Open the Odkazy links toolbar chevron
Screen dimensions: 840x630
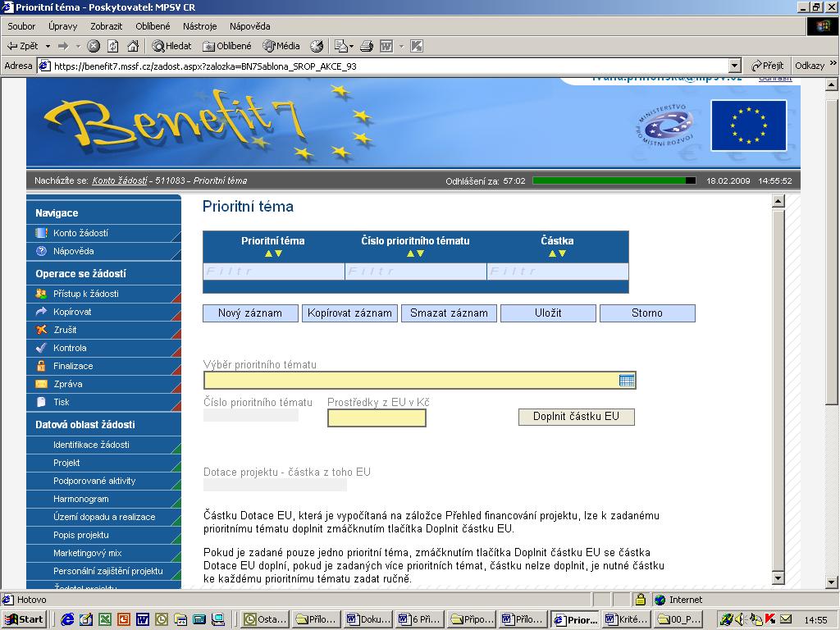pyautogui.click(x=833, y=63)
